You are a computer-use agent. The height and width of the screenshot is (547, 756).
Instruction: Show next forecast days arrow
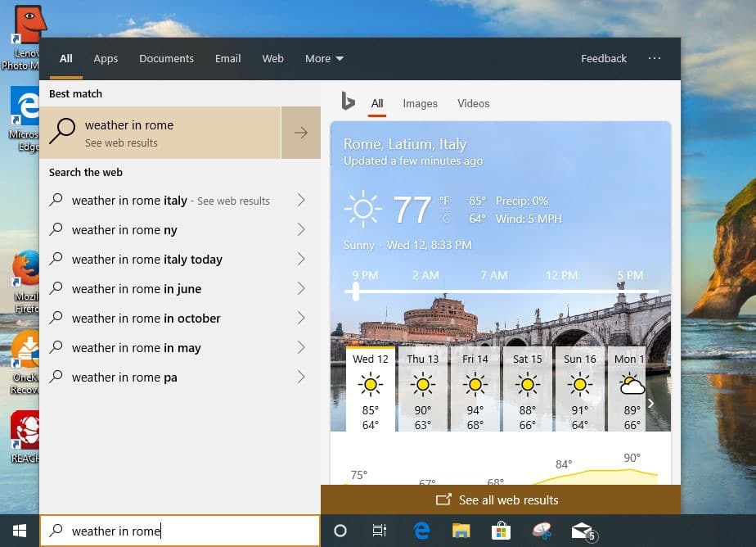pos(651,403)
